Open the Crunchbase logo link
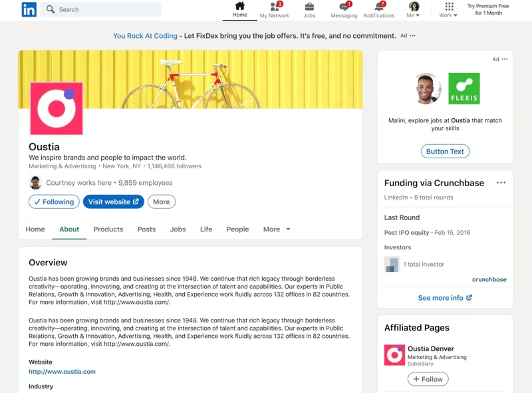 tap(489, 279)
